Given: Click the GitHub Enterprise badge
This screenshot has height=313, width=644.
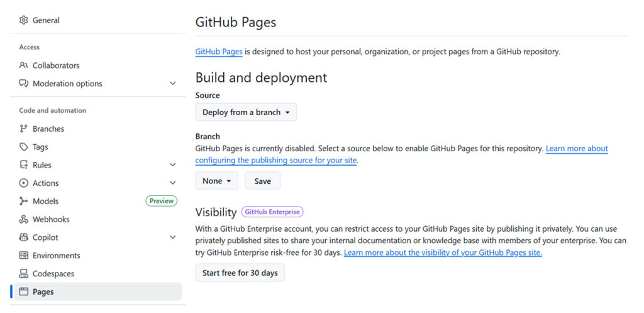Looking at the screenshot, I should (x=272, y=212).
